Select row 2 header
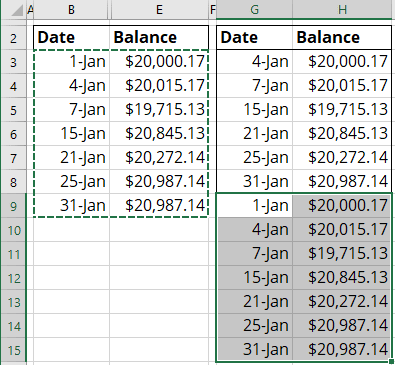This screenshot has height=365, width=395. (x=13, y=38)
